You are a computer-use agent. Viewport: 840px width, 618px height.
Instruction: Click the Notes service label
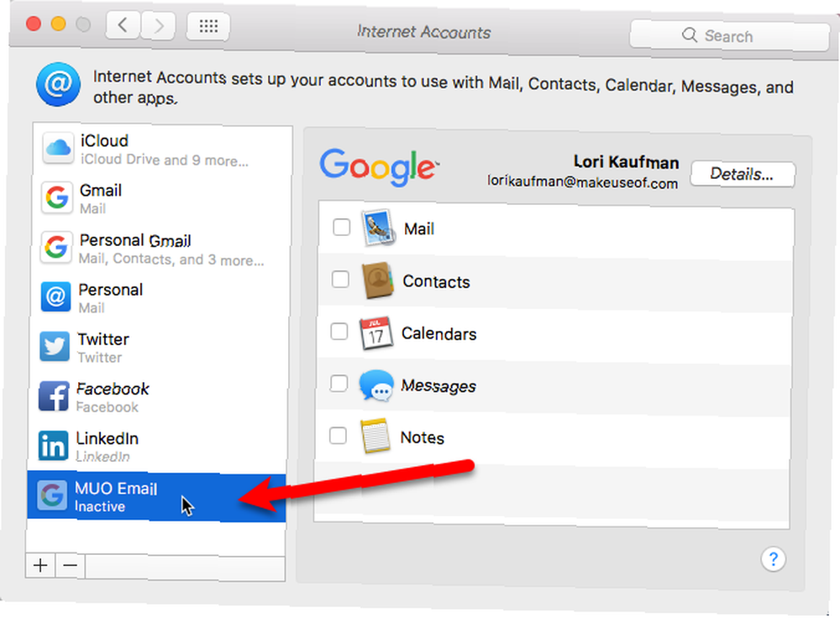[x=423, y=437]
